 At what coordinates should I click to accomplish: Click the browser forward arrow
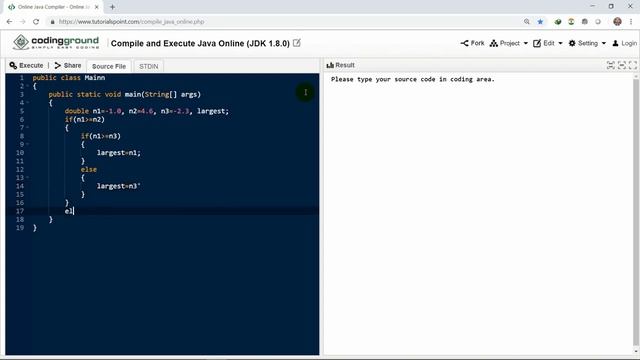coord(22,22)
